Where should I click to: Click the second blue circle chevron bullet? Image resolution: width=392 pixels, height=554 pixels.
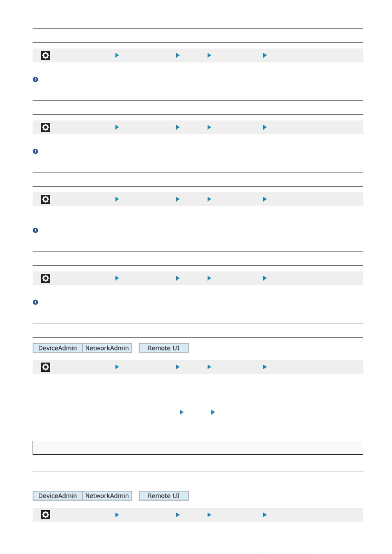[35, 151]
